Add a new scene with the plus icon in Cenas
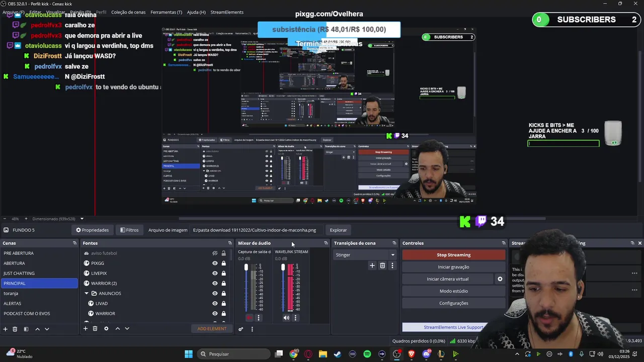The image size is (644, 362). point(6,329)
